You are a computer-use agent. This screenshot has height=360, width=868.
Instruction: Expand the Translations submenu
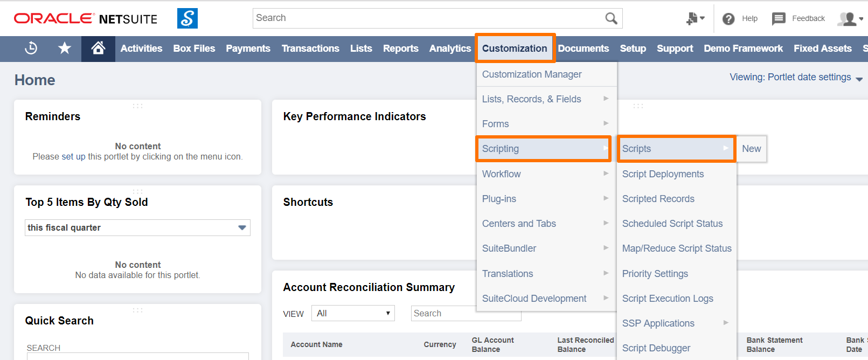coord(546,274)
